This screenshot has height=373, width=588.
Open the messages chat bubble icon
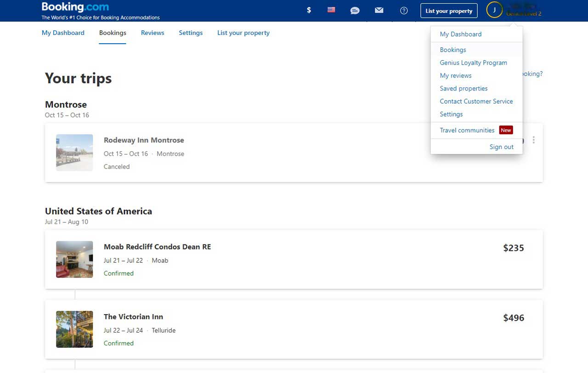tap(355, 10)
